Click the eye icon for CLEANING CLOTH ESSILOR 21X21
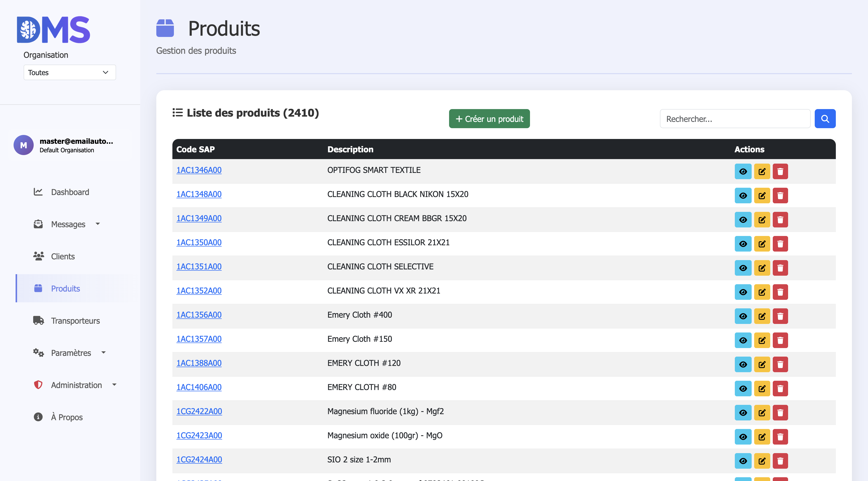Screen dimensions: 868x481 point(743,244)
